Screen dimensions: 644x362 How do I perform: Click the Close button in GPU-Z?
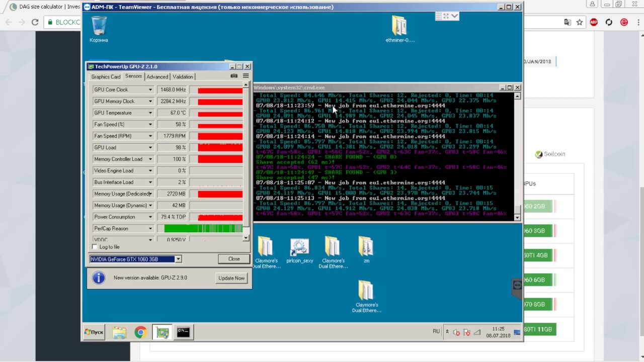pyautogui.click(x=234, y=259)
